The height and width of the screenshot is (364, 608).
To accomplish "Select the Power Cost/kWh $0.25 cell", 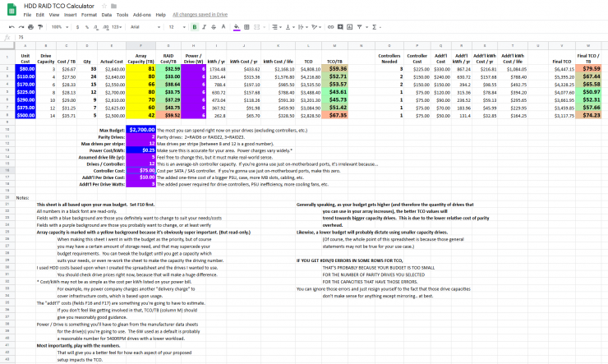I will point(140,150).
